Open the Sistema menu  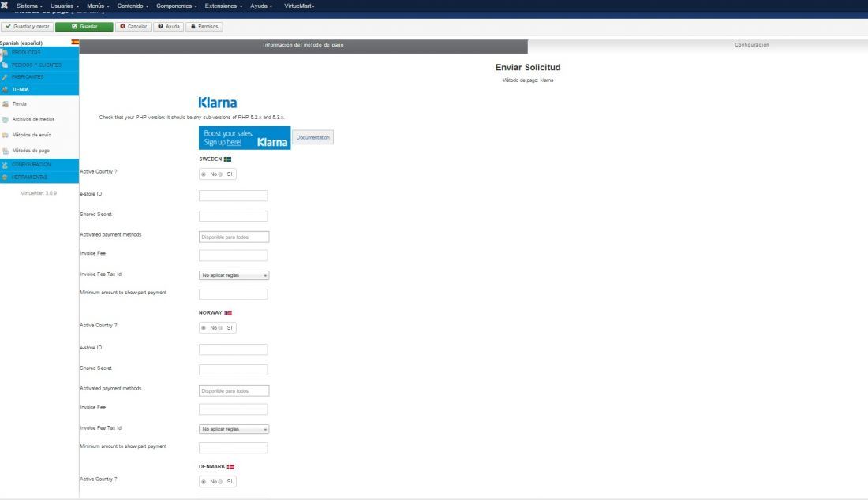[x=29, y=6]
